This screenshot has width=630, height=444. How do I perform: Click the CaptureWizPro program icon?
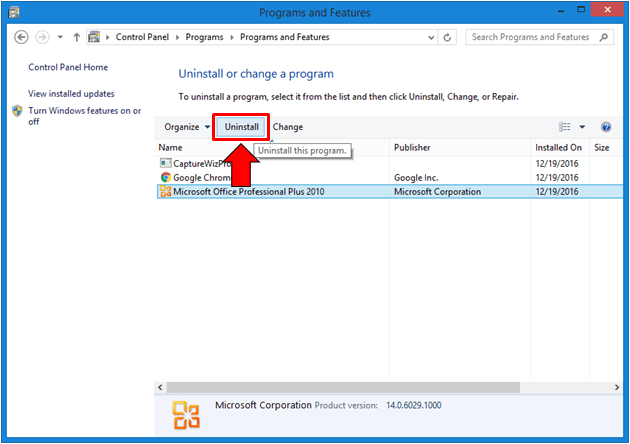tap(166, 163)
